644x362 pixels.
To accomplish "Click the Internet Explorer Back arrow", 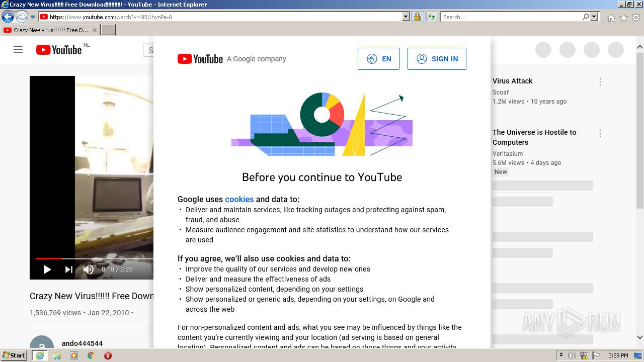I will coord(8,17).
